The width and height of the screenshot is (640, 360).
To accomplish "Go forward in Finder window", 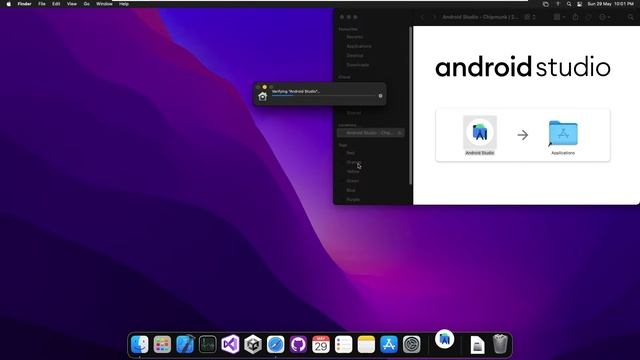I will pos(434,17).
